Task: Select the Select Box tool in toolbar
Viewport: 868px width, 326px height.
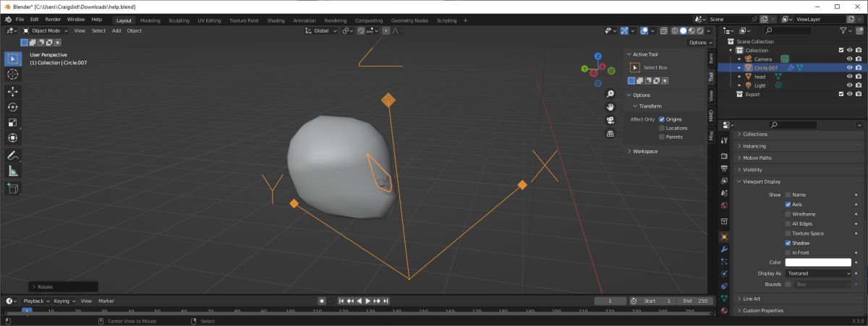Action: [x=13, y=59]
